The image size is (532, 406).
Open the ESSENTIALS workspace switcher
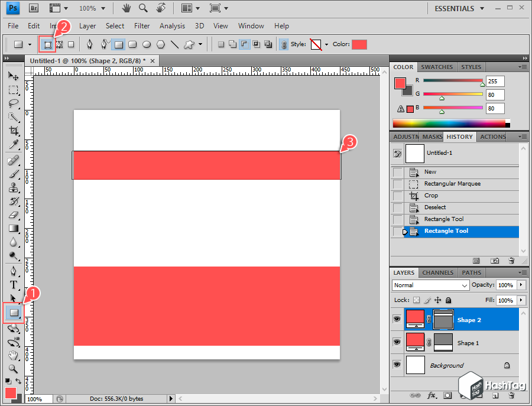point(456,8)
